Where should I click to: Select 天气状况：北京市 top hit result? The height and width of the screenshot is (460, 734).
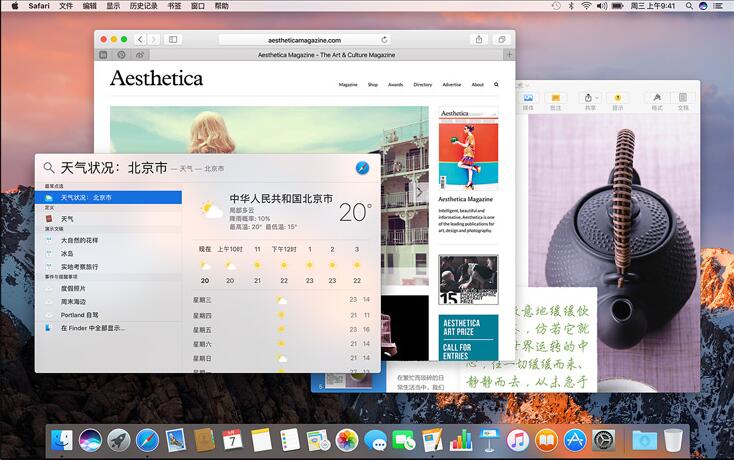(x=108, y=198)
